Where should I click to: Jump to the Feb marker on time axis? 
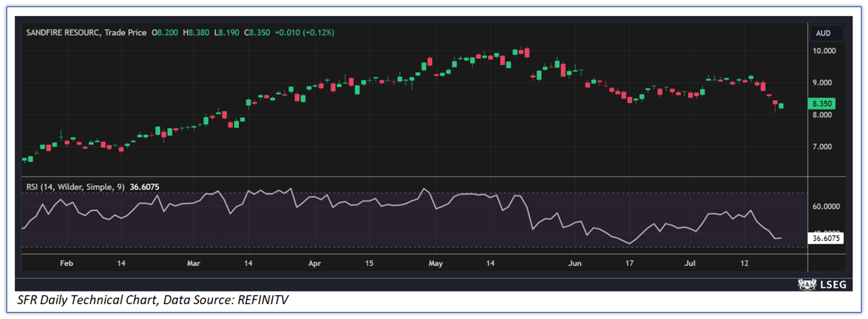point(66,264)
